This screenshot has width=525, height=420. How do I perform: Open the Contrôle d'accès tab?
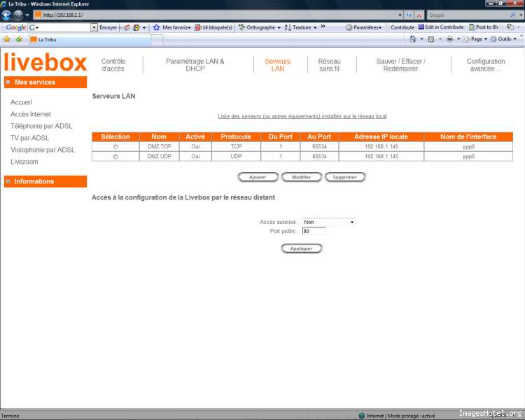pyautogui.click(x=113, y=65)
